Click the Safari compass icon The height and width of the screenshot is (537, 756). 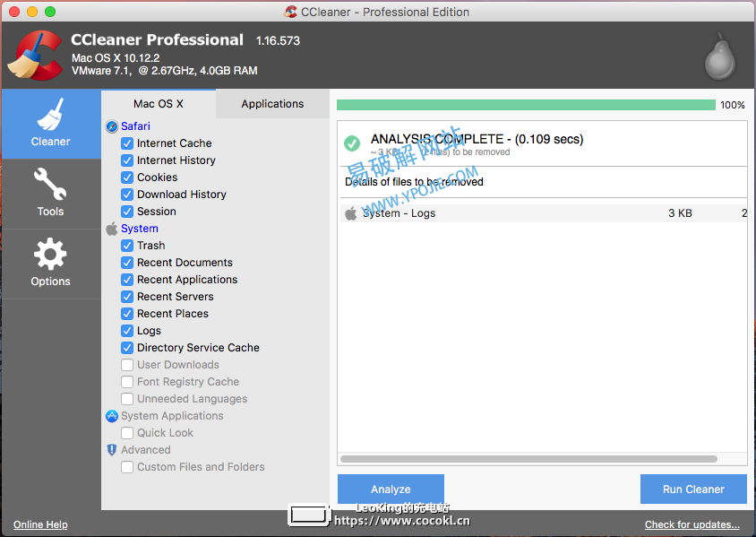coord(112,126)
